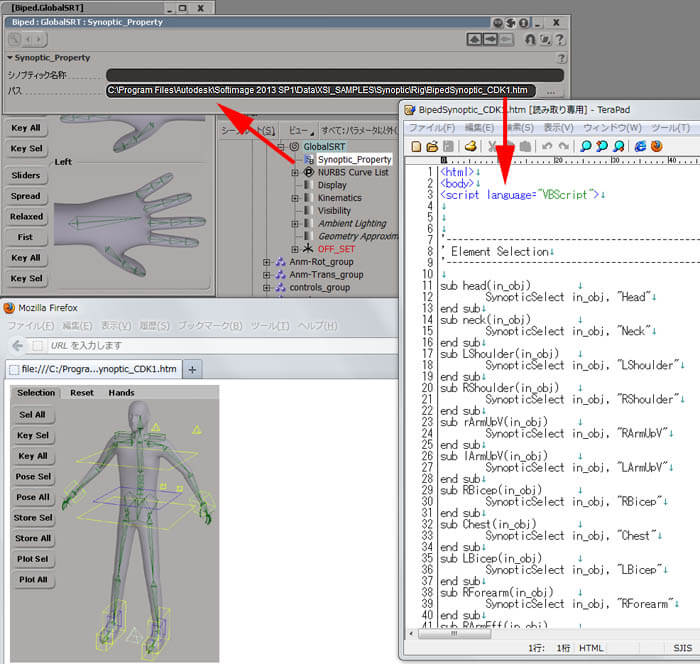Click the New file icon in TeraPad
The image size is (700, 664).
(x=417, y=146)
